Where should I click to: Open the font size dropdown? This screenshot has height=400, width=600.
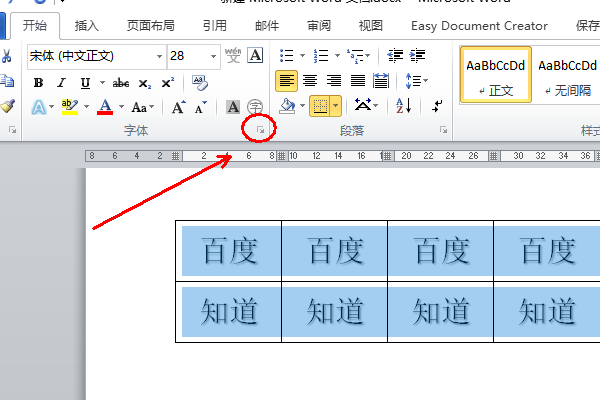click(214, 56)
